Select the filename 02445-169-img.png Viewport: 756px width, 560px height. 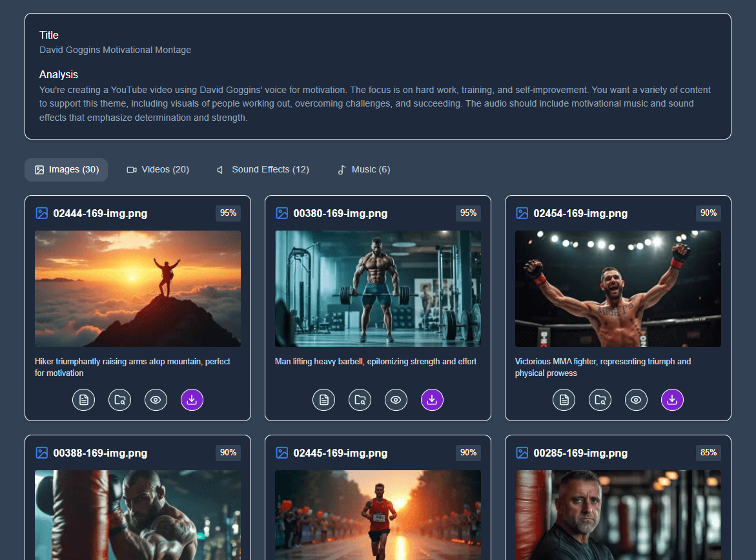(340, 453)
